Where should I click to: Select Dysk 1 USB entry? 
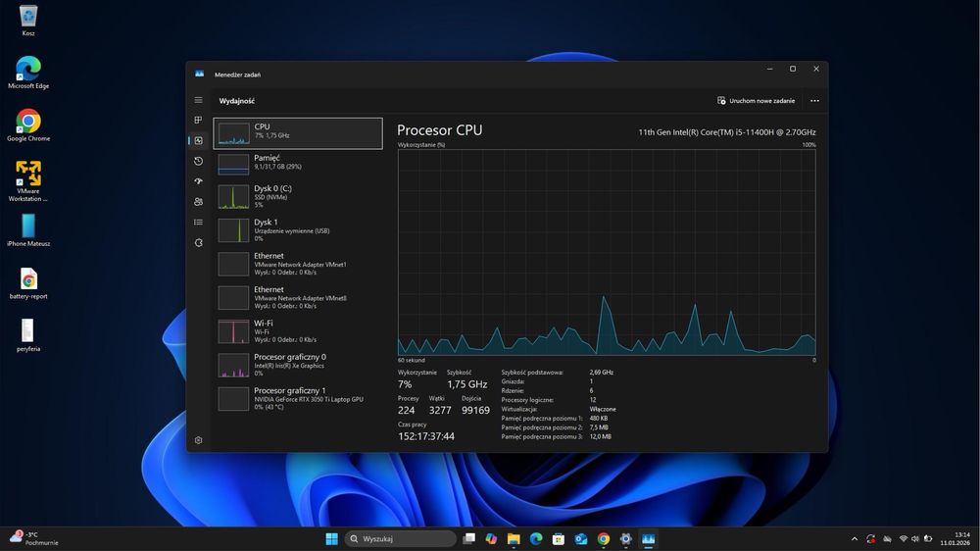tap(298, 230)
